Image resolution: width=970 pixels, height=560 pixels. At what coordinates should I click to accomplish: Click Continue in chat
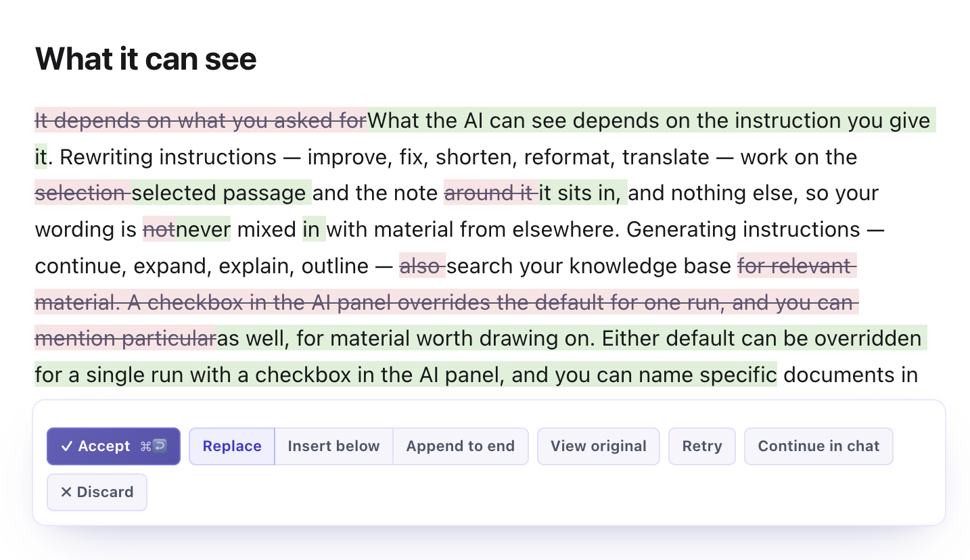tap(818, 446)
